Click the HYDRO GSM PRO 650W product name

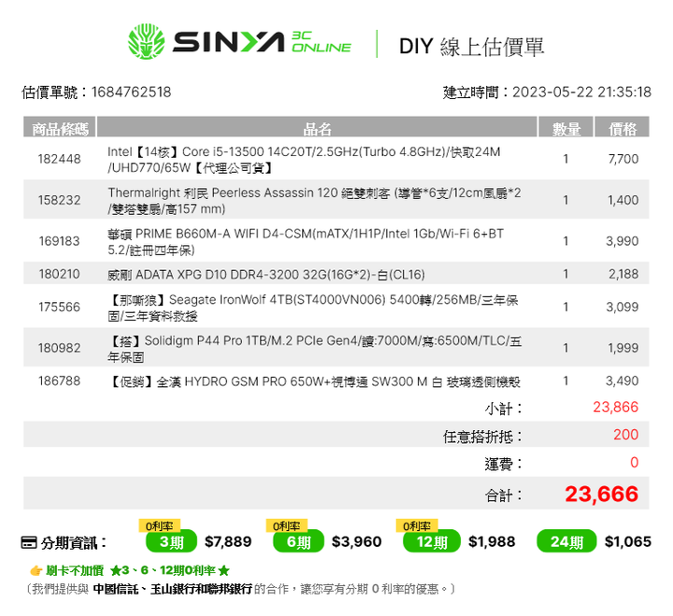(314, 381)
